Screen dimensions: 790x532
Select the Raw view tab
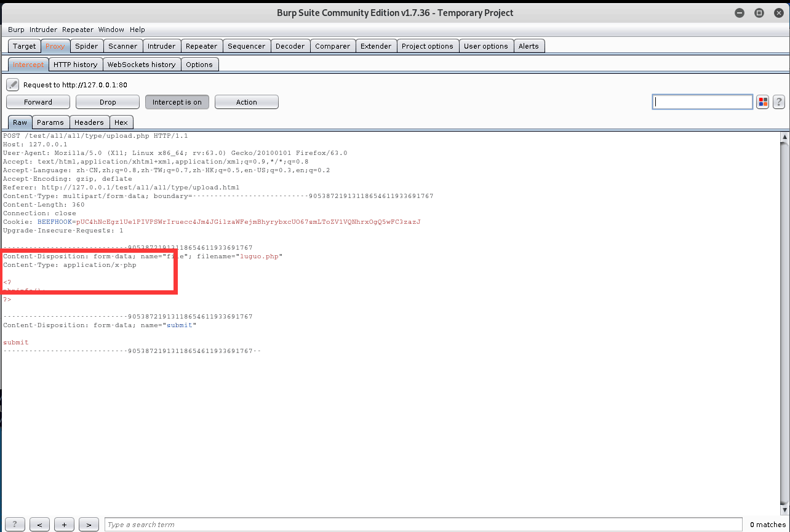pyautogui.click(x=20, y=122)
